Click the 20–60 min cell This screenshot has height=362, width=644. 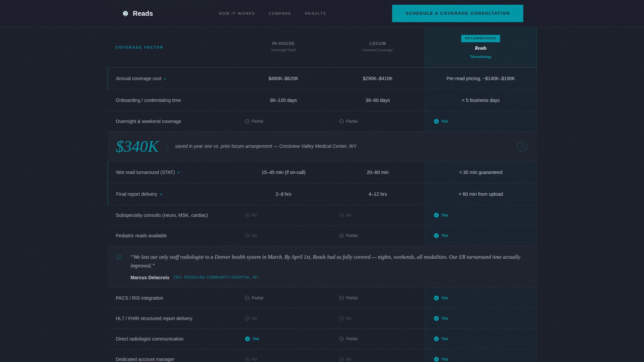coord(378,172)
